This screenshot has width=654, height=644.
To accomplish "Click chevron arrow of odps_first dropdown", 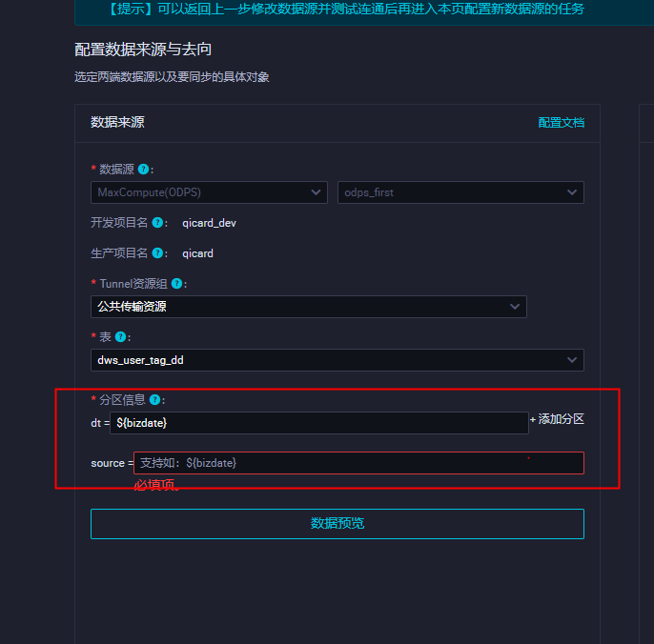I will (x=572, y=192).
